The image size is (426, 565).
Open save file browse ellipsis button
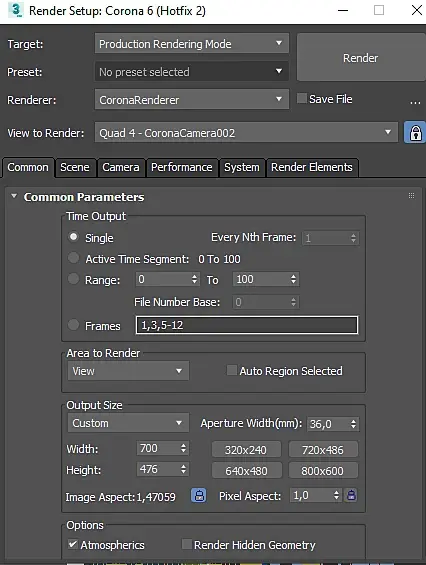(415, 103)
